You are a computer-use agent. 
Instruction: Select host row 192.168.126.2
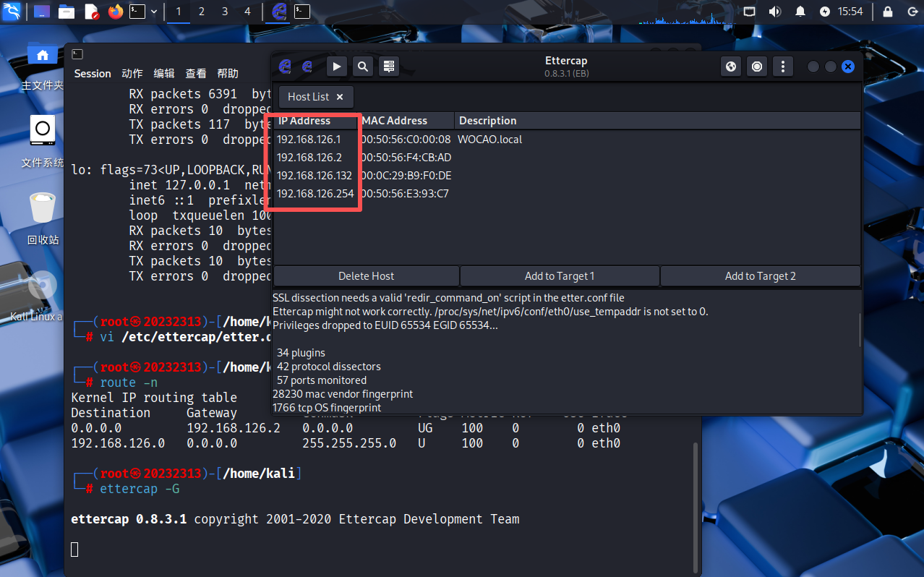click(x=567, y=157)
